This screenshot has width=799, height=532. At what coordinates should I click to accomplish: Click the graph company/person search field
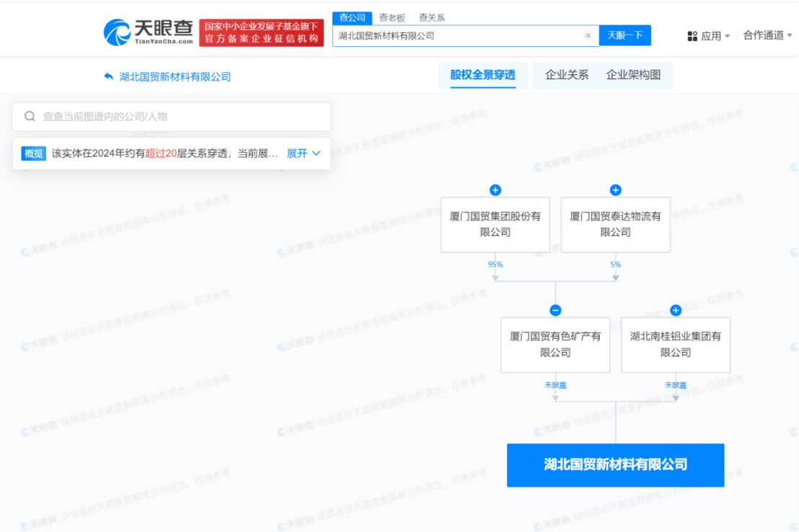click(x=180, y=117)
